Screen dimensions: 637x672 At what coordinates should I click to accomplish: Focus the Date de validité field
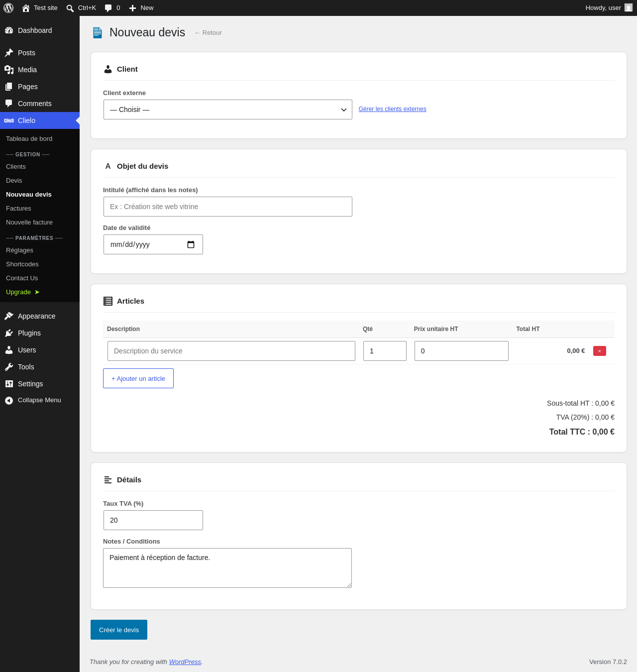pos(153,244)
